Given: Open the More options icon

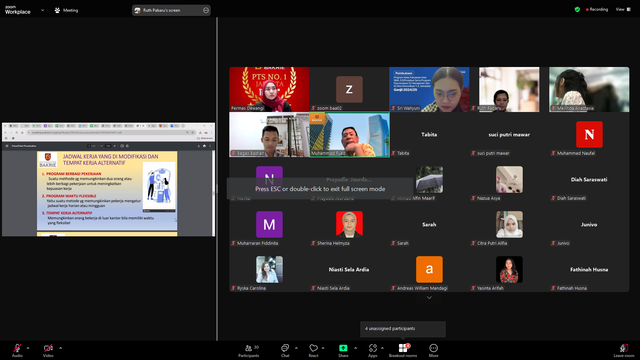Looking at the screenshot, I should pyautogui.click(x=433, y=348).
